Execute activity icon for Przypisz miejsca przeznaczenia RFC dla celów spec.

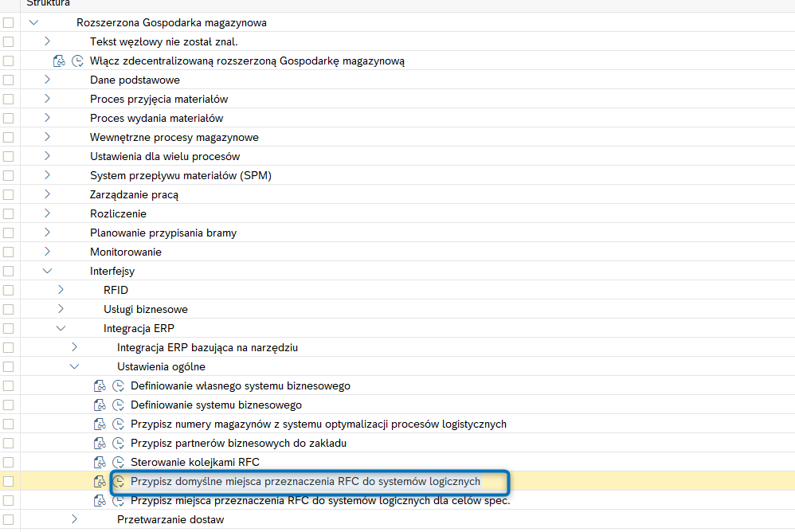118,501
